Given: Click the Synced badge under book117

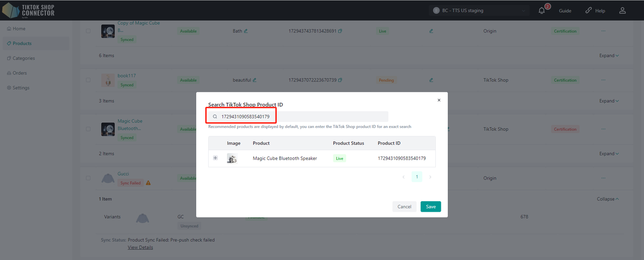Looking at the screenshot, I should (x=127, y=85).
